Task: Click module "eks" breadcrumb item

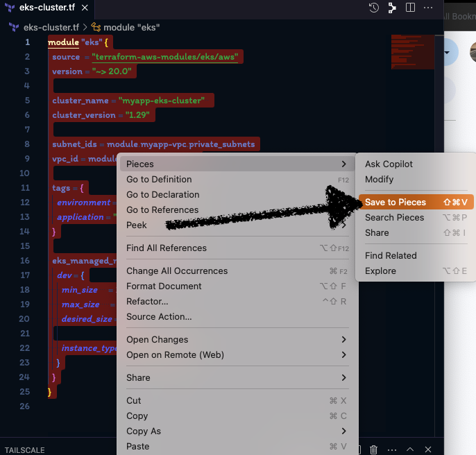Action: 131,27
